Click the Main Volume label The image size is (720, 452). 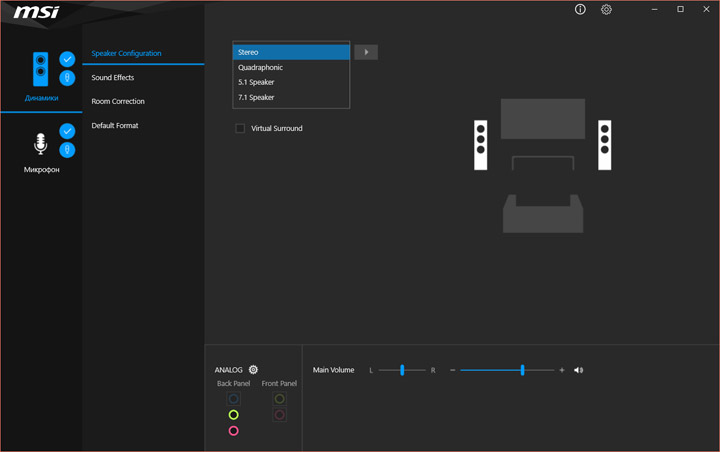pyautogui.click(x=333, y=370)
